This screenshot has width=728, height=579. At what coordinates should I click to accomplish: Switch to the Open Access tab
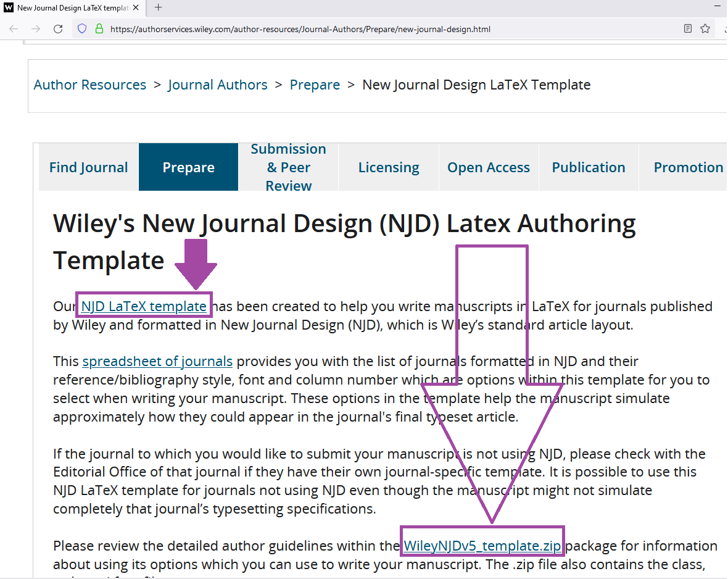tap(489, 167)
